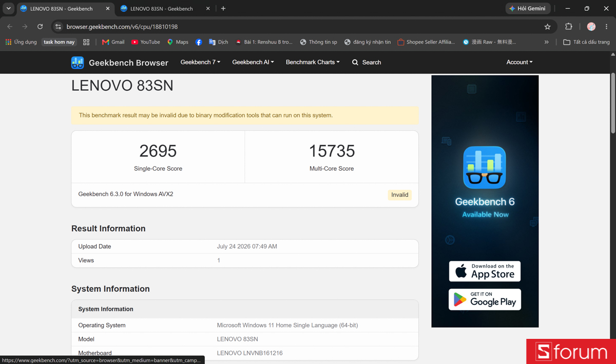Click the Geekbench 6.3.0 for Windows AVX2 text
Viewport: 616px width, 364px height.
[126, 194]
